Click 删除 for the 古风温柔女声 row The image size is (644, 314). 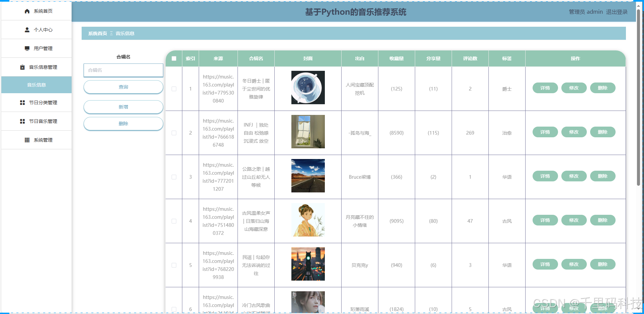[603, 220]
